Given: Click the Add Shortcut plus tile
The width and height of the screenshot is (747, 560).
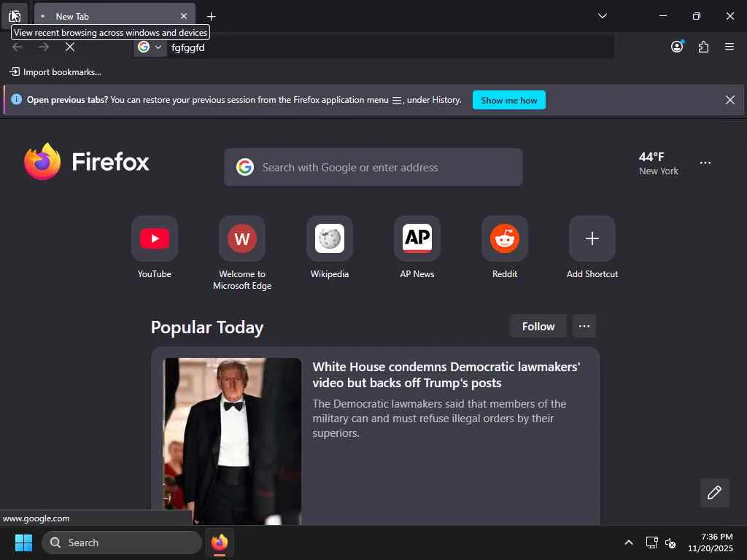Looking at the screenshot, I should tap(592, 238).
